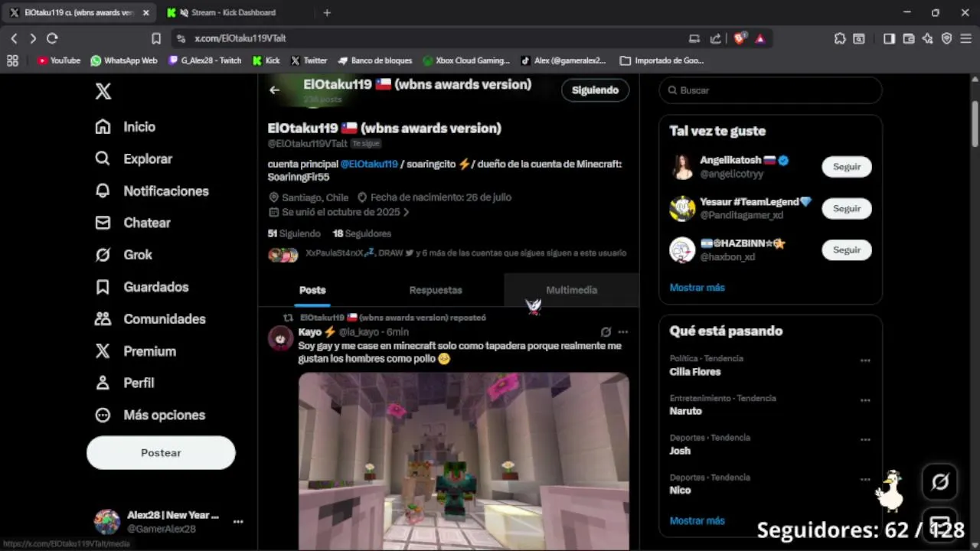980x551 pixels.
Task: Go back with the profile header arrow
Action: coord(274,90)
